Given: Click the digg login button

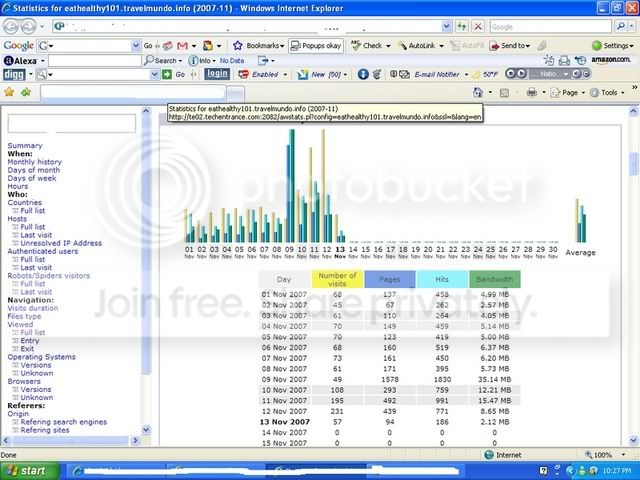Looking at the screenshot, I should [x=217, y=73].
